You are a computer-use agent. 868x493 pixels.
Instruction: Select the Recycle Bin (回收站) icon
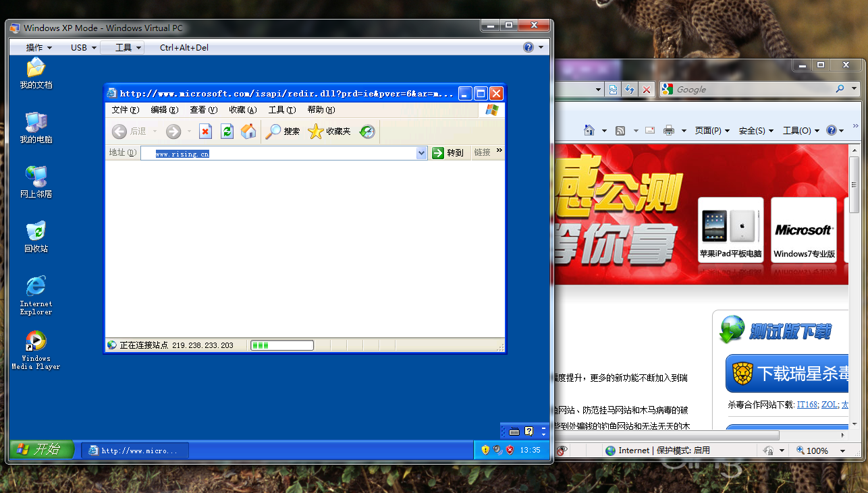[36, 237]
